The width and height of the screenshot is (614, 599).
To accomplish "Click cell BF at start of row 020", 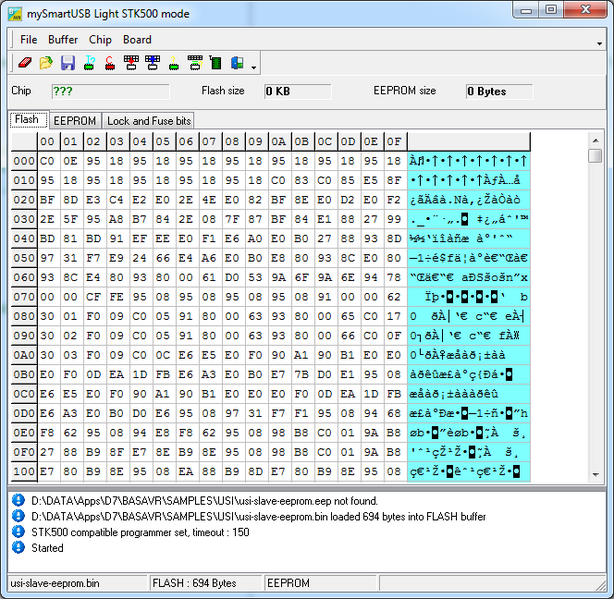I will pos(48,200).
